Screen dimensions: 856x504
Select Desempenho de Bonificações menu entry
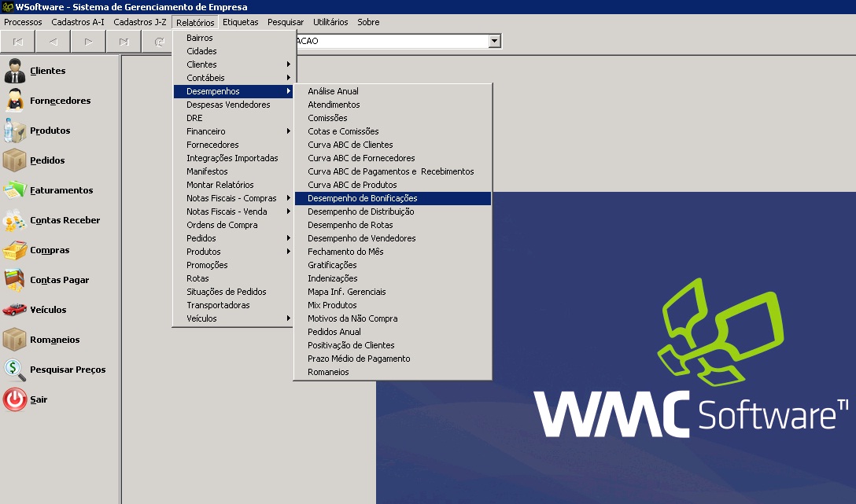click(363, 198)
